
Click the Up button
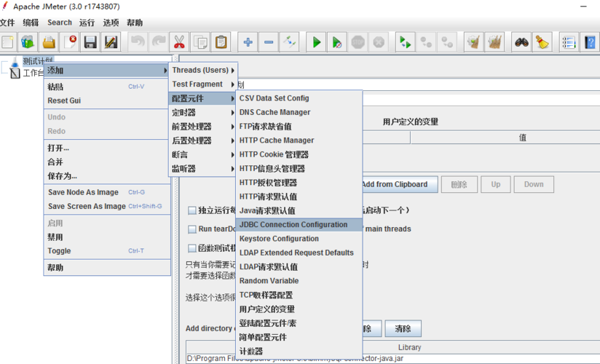point(496,184)
